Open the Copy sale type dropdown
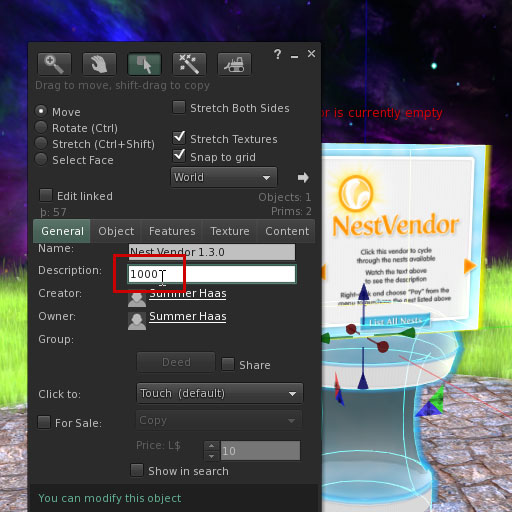 [x=219, y=420]
